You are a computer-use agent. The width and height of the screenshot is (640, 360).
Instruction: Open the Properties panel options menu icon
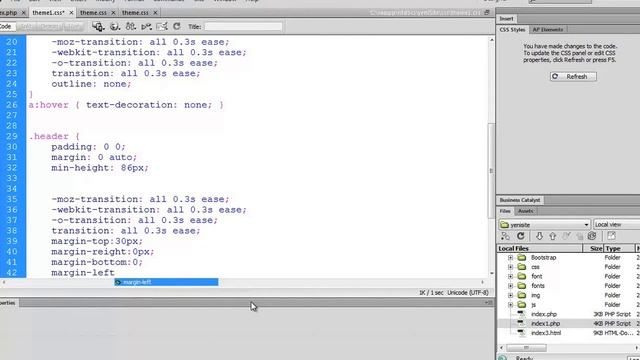(x=489, y=303)
